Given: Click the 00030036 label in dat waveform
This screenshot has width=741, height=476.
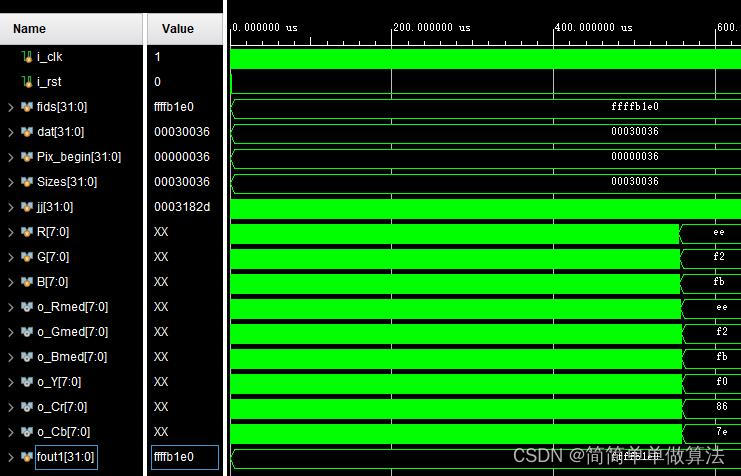Looking at the screenshot, I should click(635, 131).
